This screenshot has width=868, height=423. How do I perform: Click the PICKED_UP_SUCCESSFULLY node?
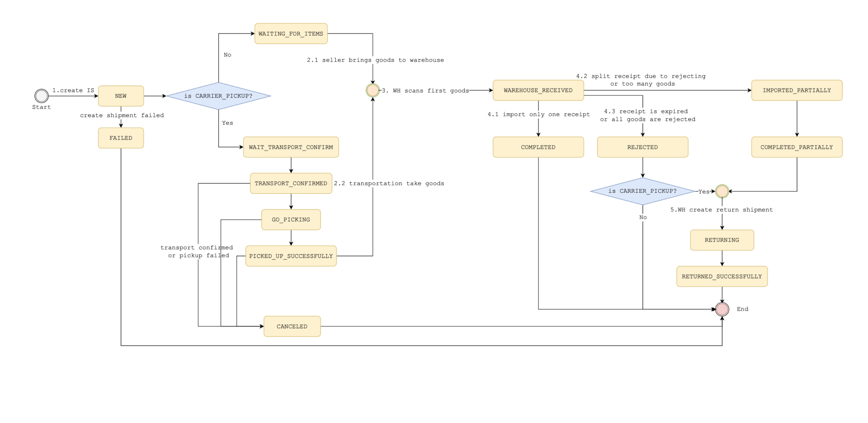pos(291,256)
